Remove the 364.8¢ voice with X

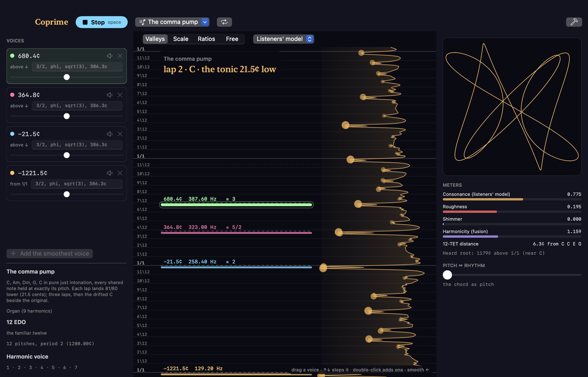[x=120, y=95]
